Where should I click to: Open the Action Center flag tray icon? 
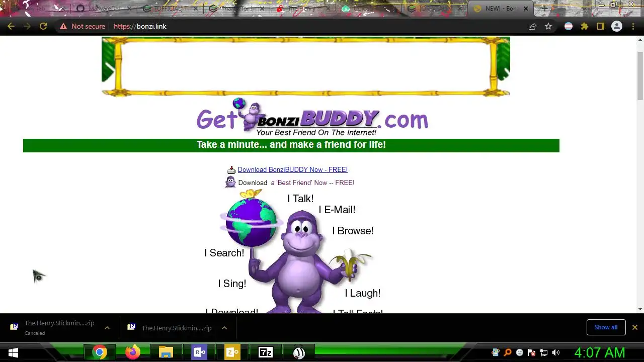[532, 352]
